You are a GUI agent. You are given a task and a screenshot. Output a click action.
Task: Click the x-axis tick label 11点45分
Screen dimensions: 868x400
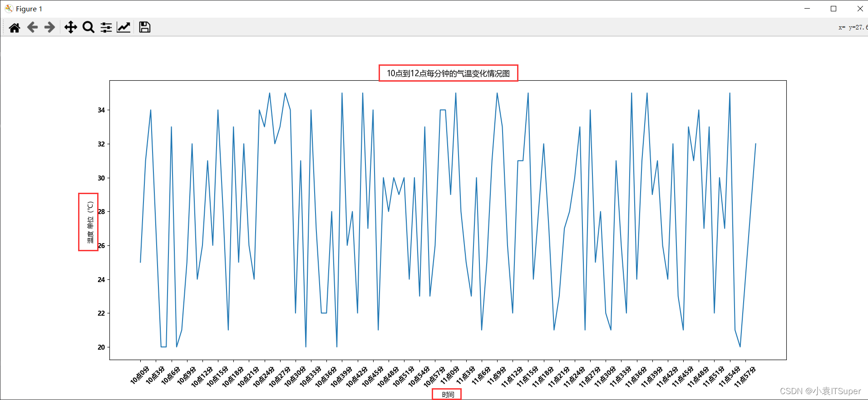click(x=682, y=376)
